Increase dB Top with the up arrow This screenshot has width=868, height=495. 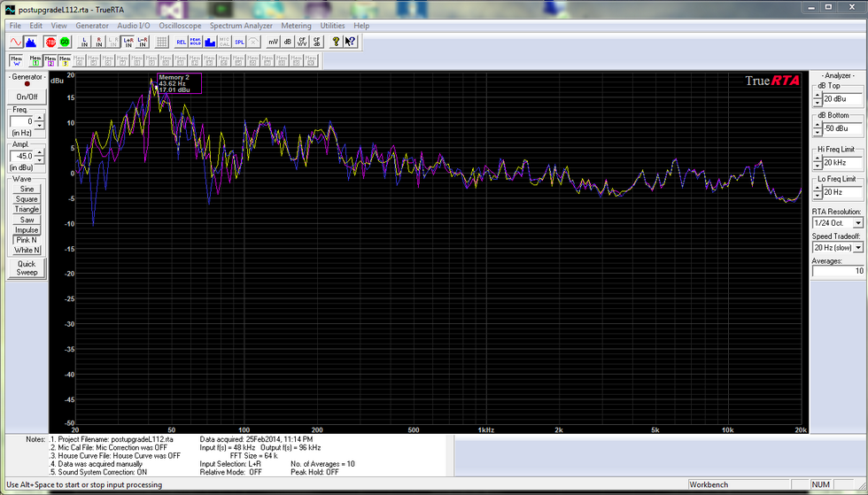818,96
